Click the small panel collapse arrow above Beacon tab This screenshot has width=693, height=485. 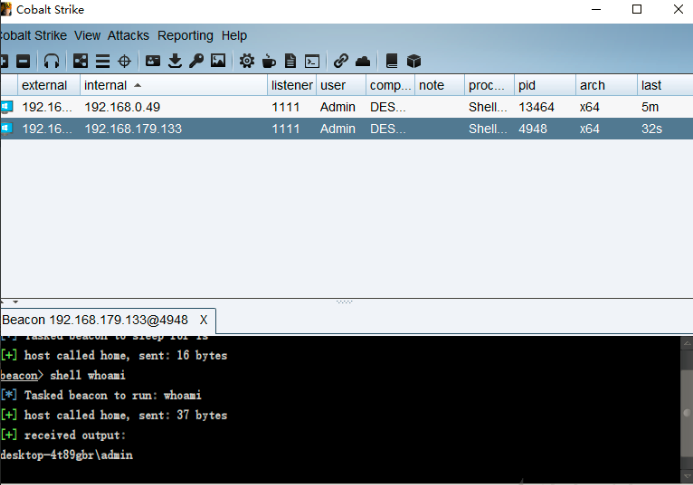point(15,302)
